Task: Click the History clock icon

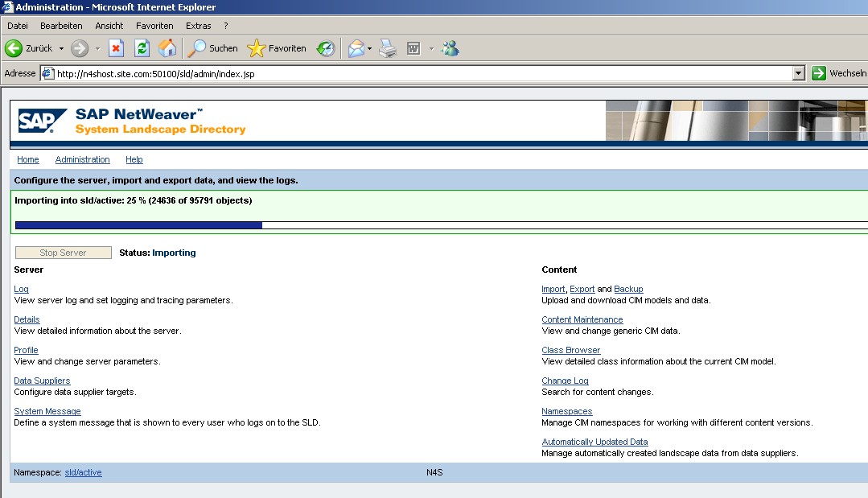Action: click(x=325, y=48)
